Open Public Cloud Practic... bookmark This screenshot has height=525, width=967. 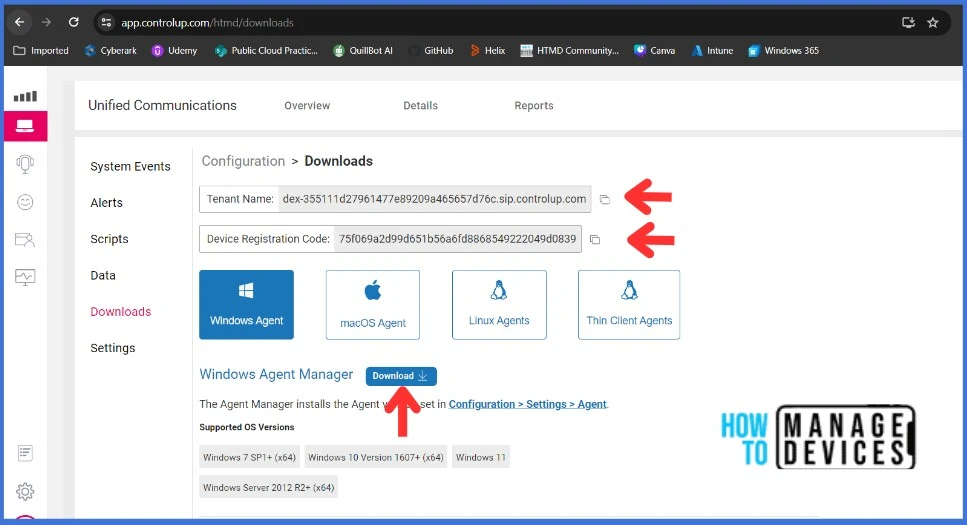click(x=266, y=51)
